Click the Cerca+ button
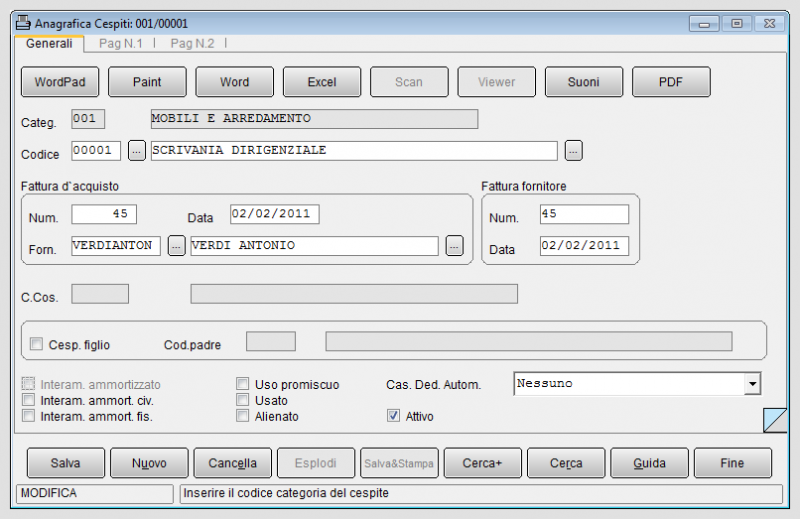This screenshot has height=519, width=800. [483, 463]
